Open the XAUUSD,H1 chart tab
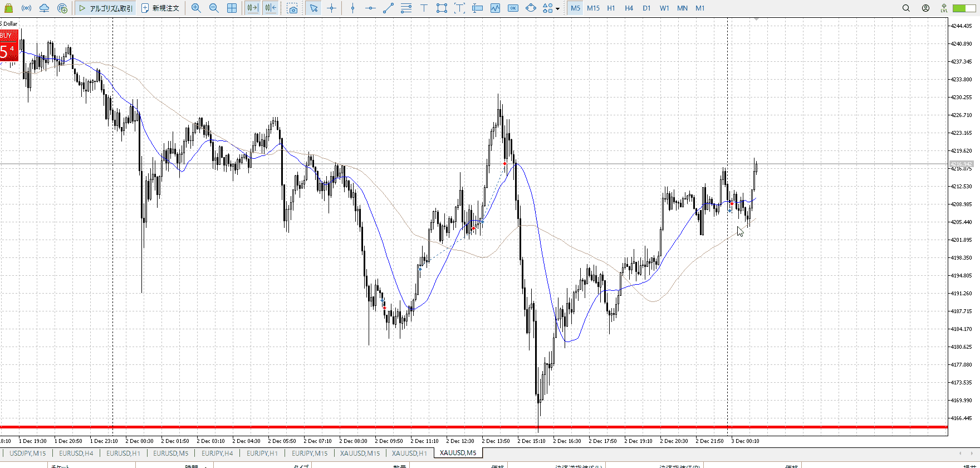980x468 pixels. 409,453
